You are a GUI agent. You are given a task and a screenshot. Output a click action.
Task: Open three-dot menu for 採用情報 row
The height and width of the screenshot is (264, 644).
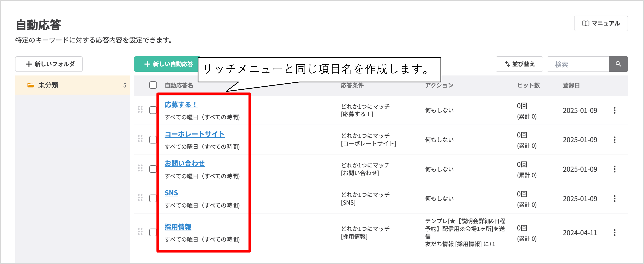click(x=615, y=233)
